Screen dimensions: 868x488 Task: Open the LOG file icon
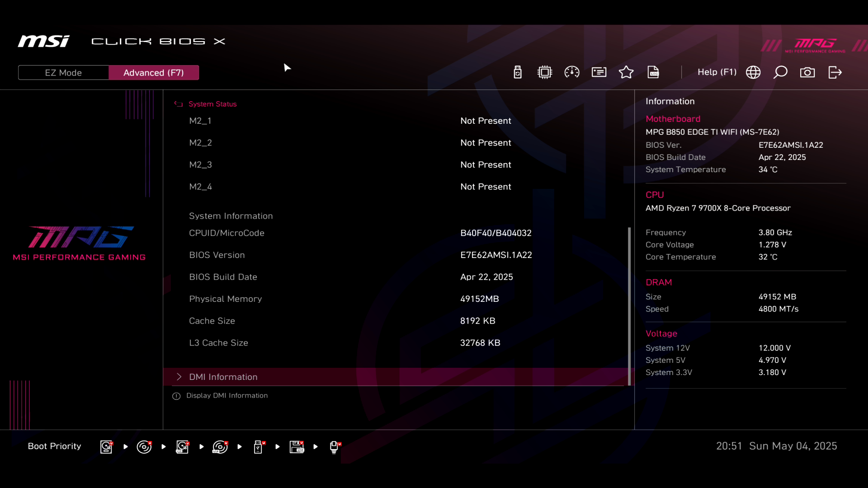pos(653,72)
